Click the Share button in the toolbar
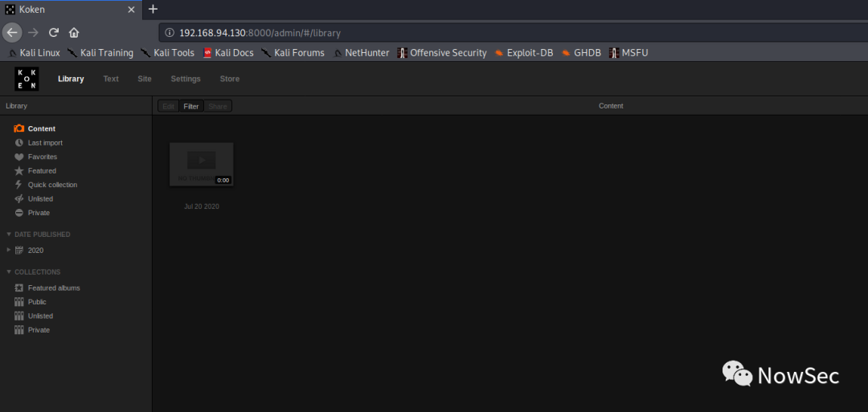Screen dimensions: 868x412 click(x=218, y=106)
